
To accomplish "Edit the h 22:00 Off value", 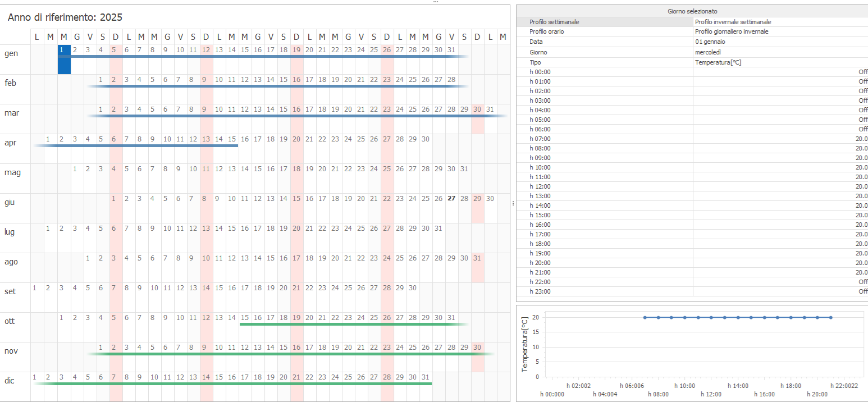I will [780, 282].
